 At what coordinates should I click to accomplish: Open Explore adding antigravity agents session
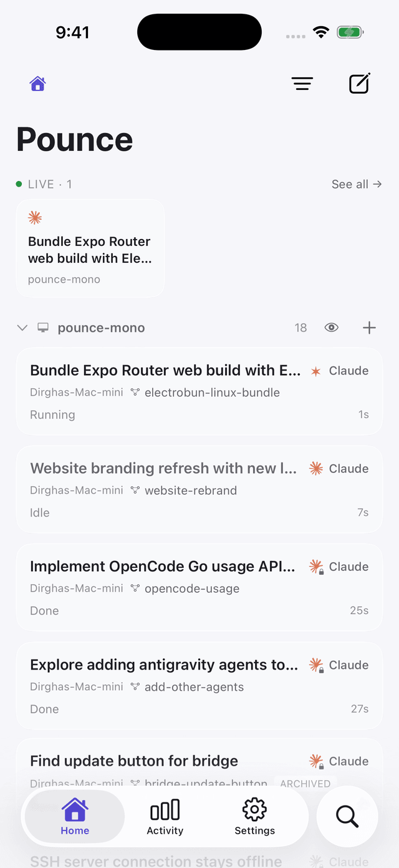(x=199, y=686)
